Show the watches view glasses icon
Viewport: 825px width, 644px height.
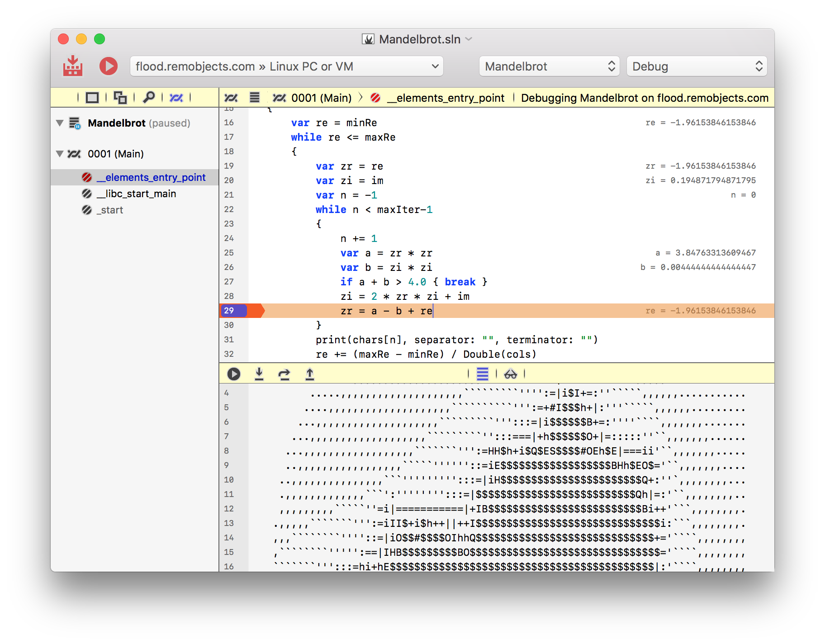coord(511,374)
